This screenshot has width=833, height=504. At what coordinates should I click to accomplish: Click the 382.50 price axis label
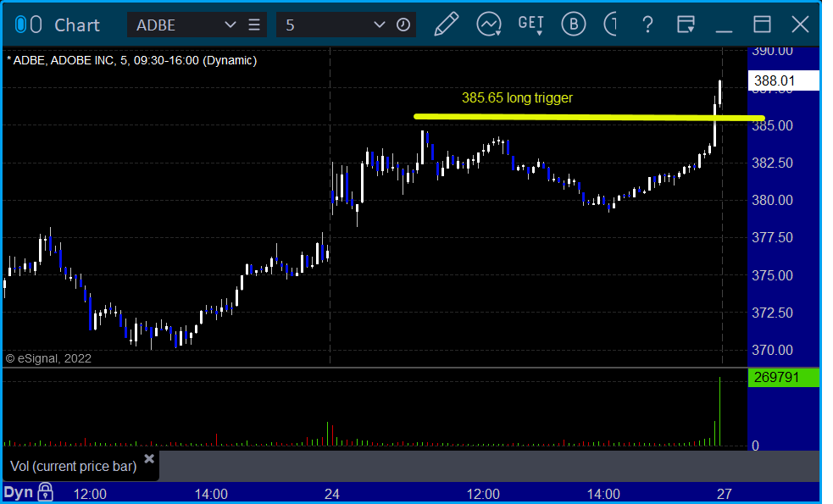pyautogui.click(x=772, y=163)
